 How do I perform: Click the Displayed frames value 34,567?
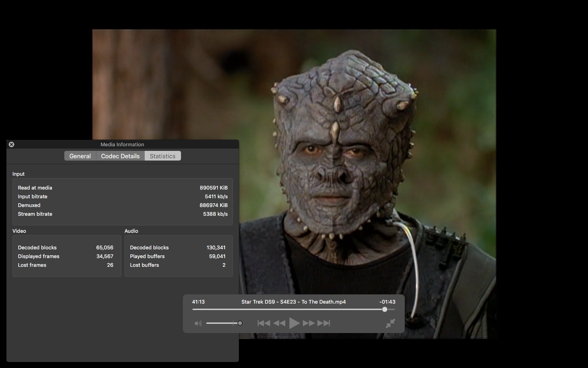click(x=105, y=256)
